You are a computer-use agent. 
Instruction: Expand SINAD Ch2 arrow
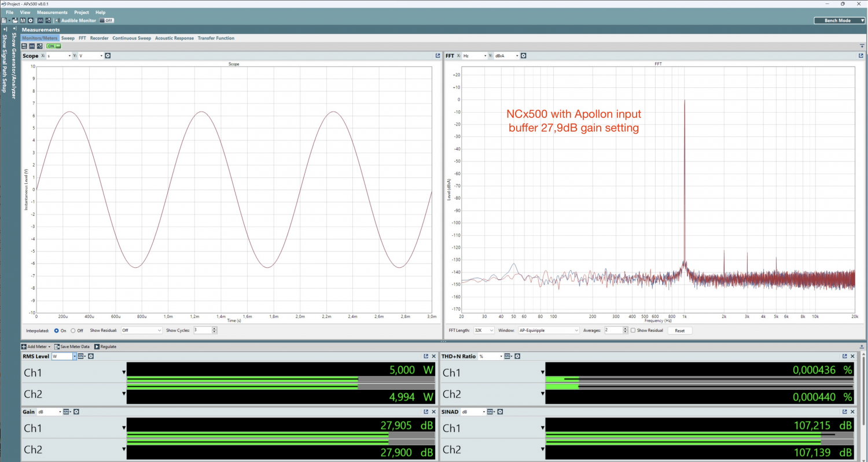pos(543,449)
